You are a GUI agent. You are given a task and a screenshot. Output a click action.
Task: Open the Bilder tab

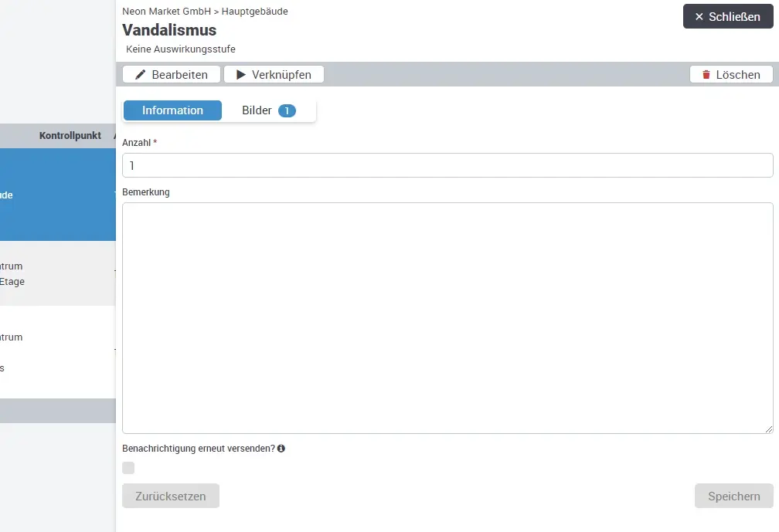[x=257, y=110]
